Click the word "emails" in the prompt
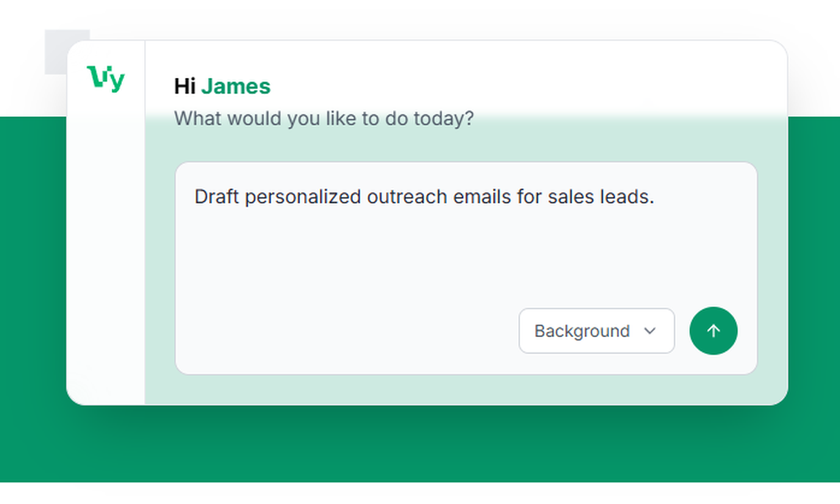 pyautogui.click(x=481, y=197)
